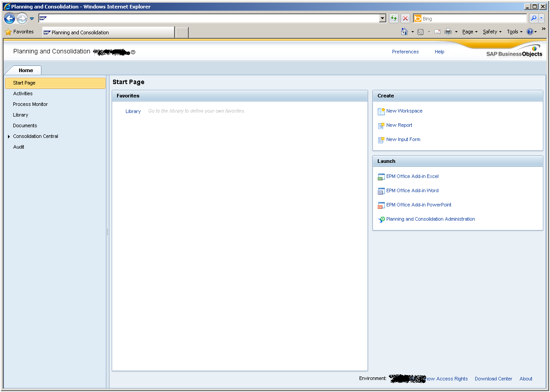Select the Planning and Consolidation browser tab
This screenshot has height=392, width=550.
(108, 32)
